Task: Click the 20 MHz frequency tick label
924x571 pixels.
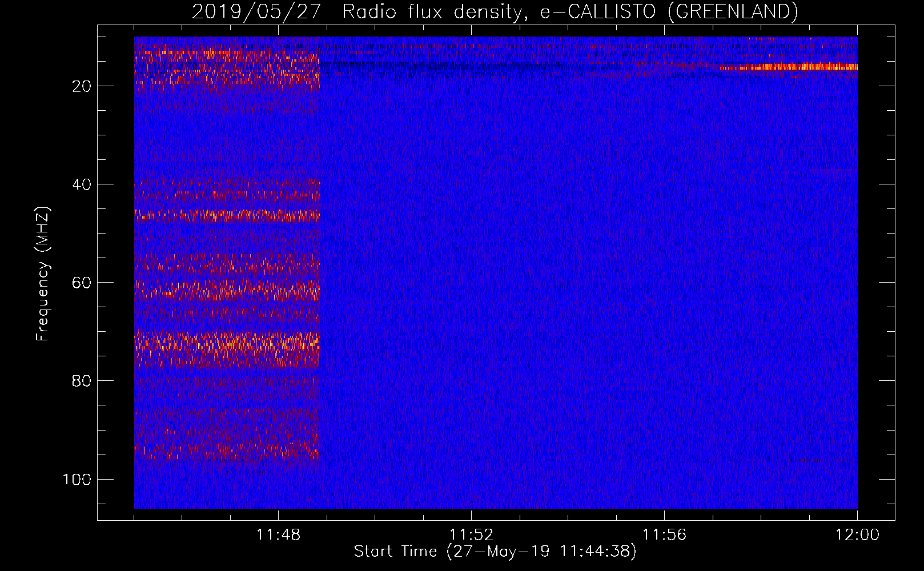Action: (x=82, y=86)
